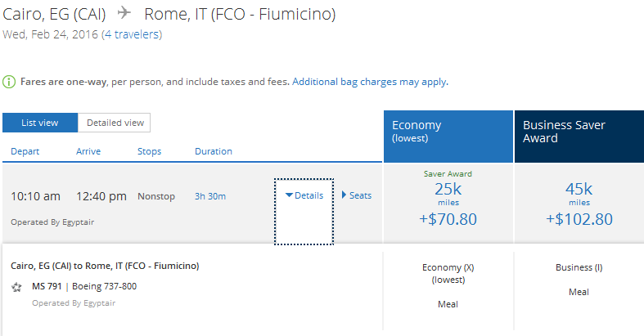Collapse the flight Details expander
The height and width of the screenshot is (336, 644).
coord(304,195)
